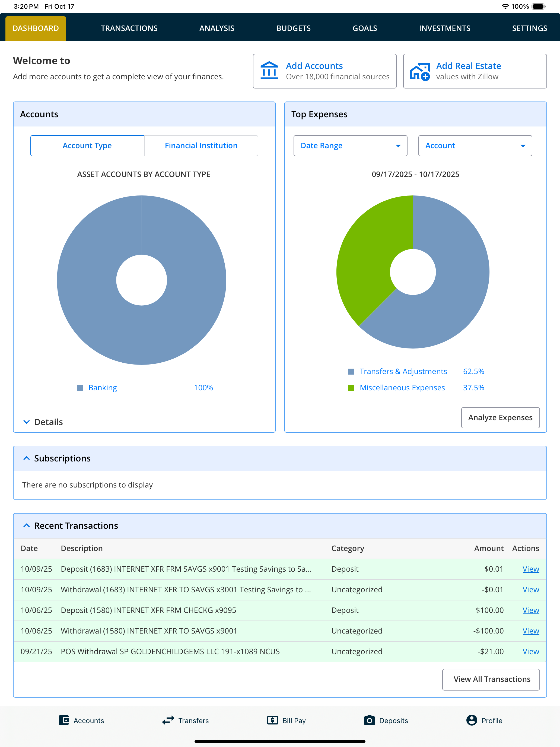Open the Date Range dropdown

pyautogui.click(x=350, y=145)
